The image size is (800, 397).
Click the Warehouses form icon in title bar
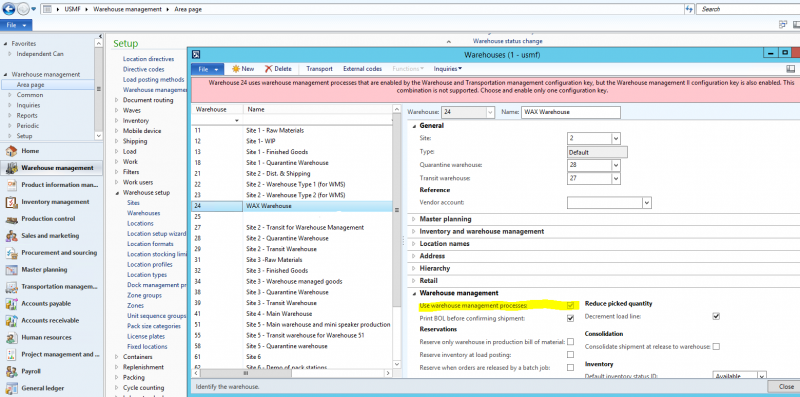195,54
